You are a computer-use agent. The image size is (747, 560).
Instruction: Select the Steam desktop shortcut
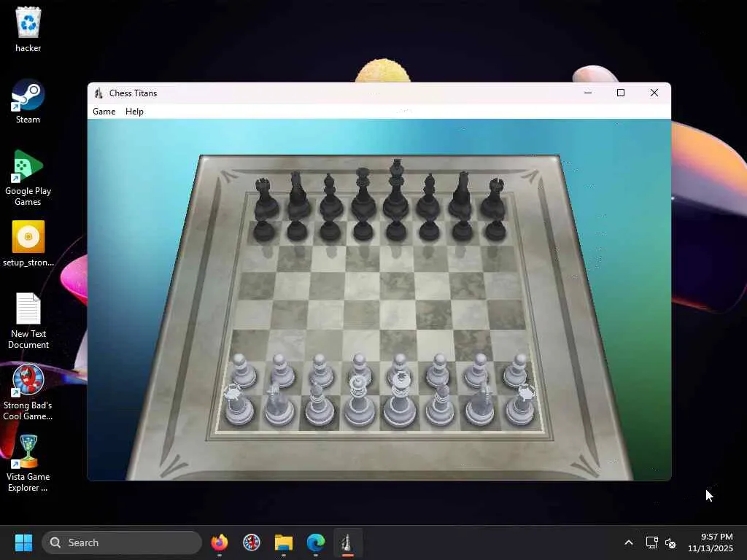(x=28, y=101)
